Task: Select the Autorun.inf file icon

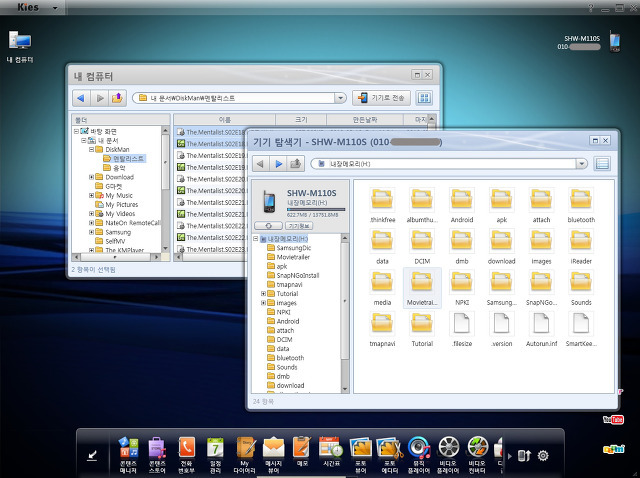Action: 541,330
